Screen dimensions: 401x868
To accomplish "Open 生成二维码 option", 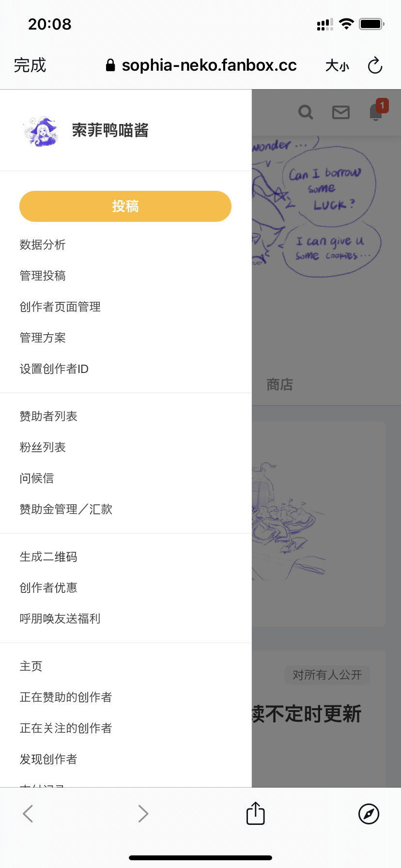I will tap(48, 557).
